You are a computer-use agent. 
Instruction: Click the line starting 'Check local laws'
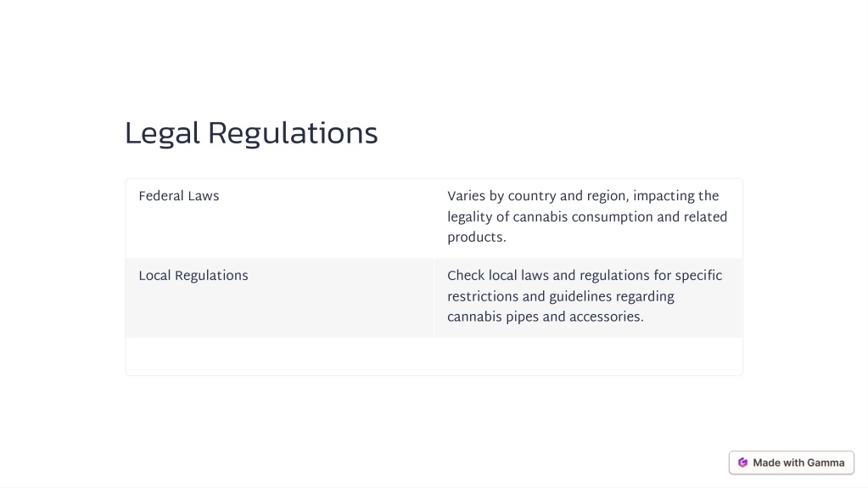coord(585,276)
